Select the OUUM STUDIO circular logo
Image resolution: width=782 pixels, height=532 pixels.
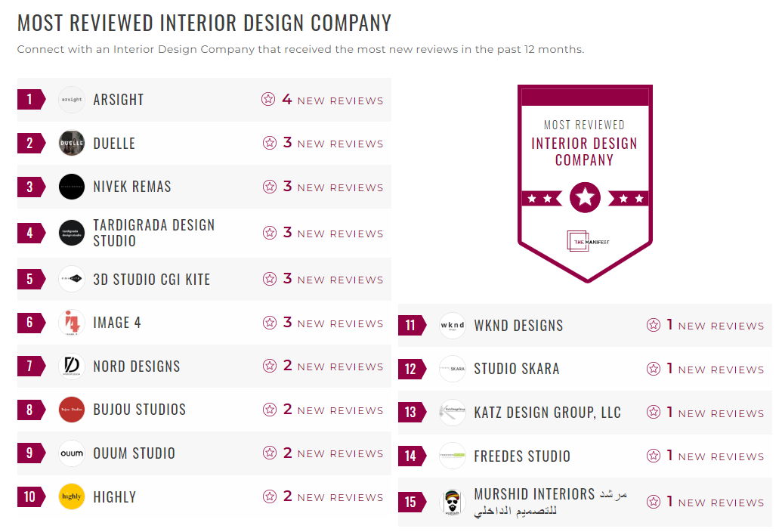(71, 453)
